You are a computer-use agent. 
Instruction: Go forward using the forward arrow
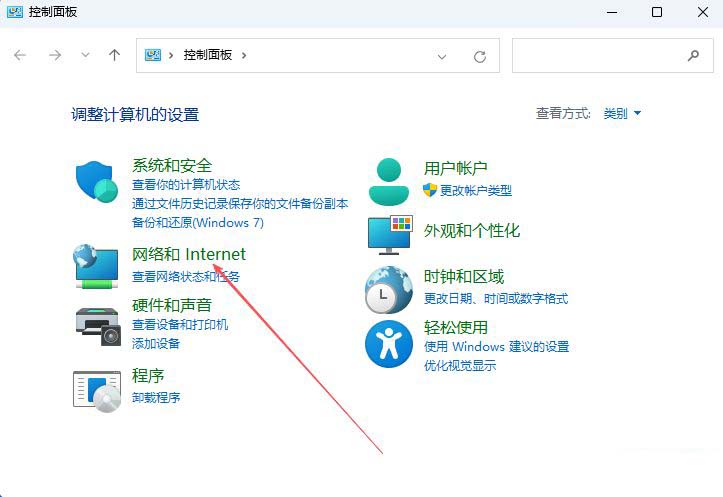point(55,55)
